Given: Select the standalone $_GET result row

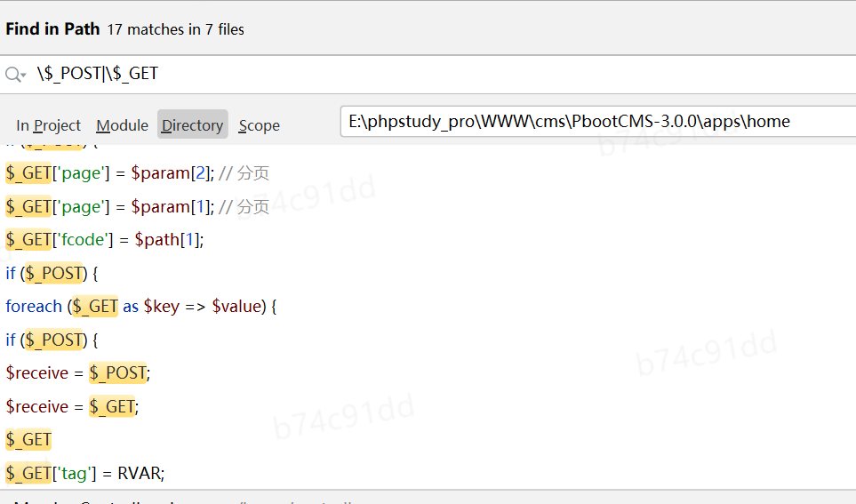Looking at the screenshot, I should tap(28, 439).
